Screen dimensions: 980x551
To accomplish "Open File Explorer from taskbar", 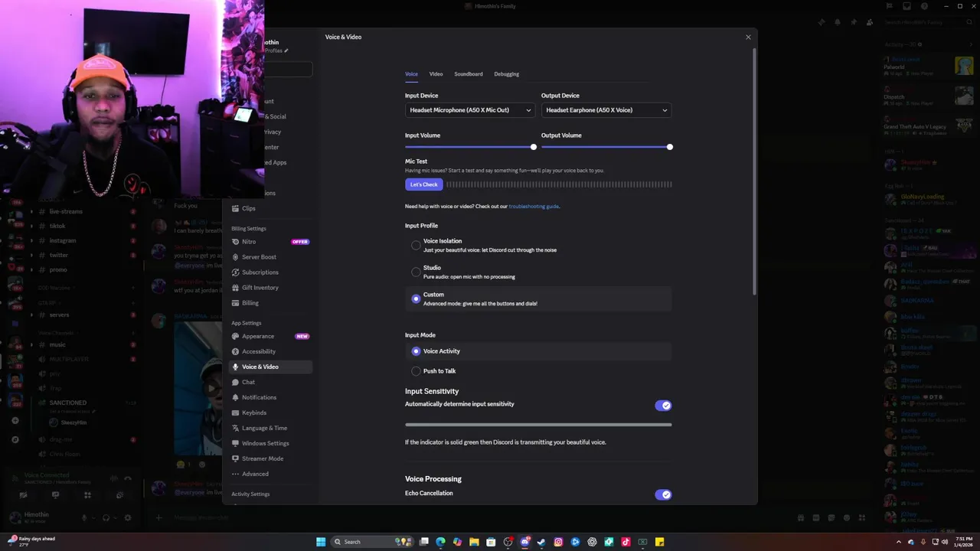I will 474,542.
